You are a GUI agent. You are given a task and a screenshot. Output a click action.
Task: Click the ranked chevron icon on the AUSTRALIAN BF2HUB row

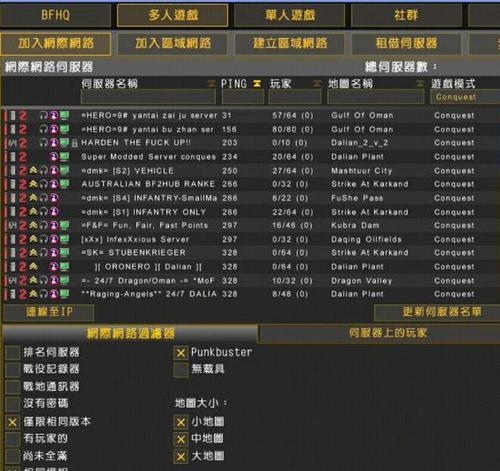coord(33,184)
